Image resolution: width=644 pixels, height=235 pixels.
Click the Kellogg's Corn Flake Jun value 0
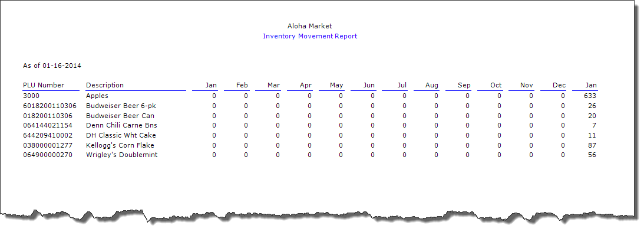(x=372, y=145)
